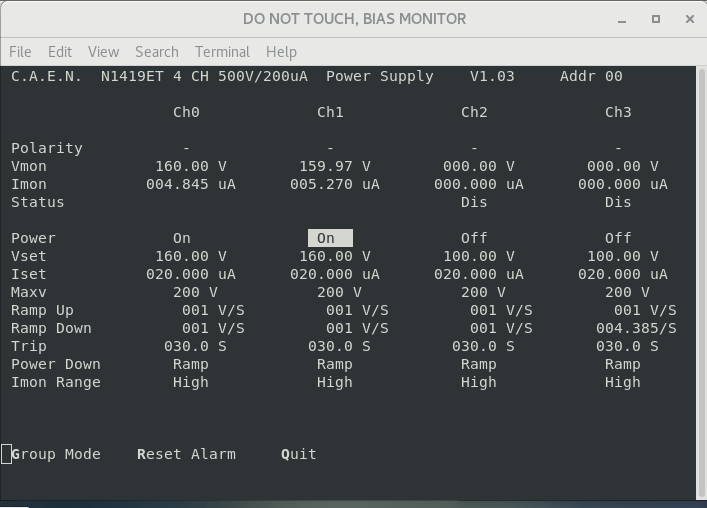Select Ch1 Power Down Ramp setting
Screen dimensions: 707x508
click(334, 364)
